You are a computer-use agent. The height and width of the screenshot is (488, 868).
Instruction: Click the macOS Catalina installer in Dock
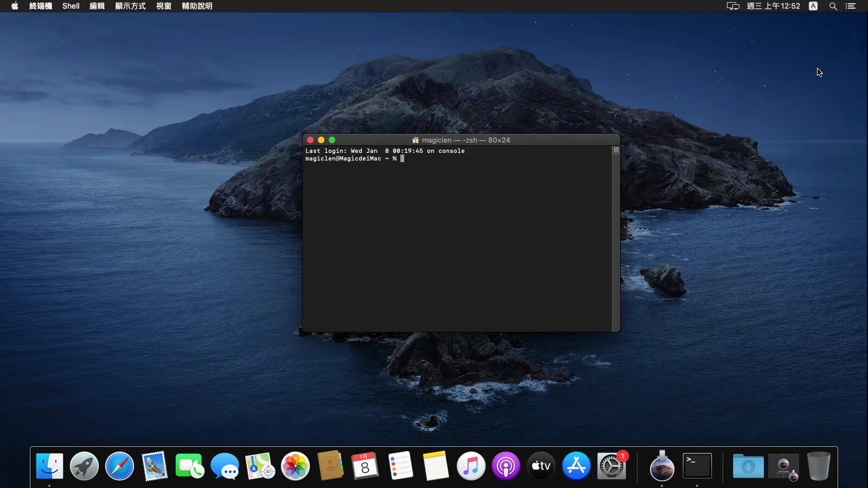point(662,466)
